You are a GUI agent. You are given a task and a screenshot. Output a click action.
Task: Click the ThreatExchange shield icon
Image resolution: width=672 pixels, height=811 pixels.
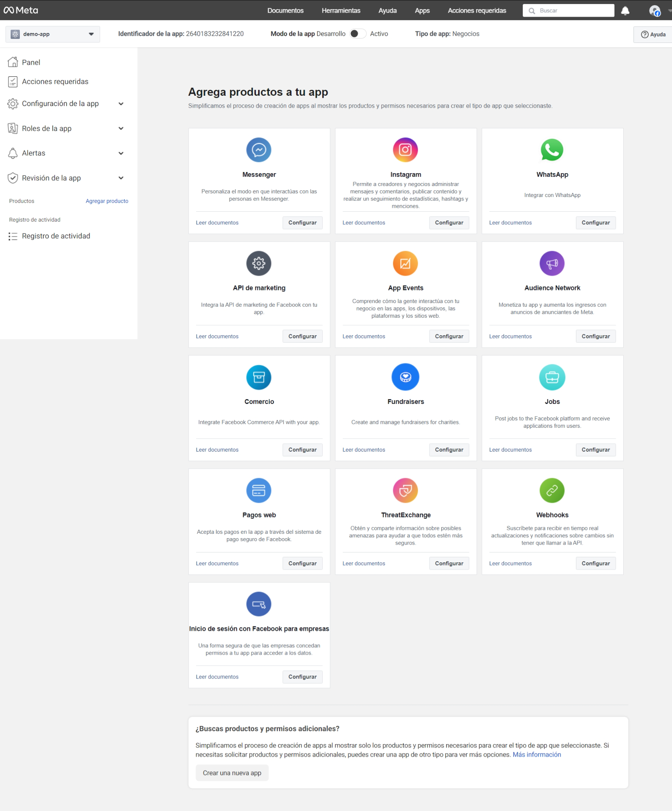coord(405,490)
